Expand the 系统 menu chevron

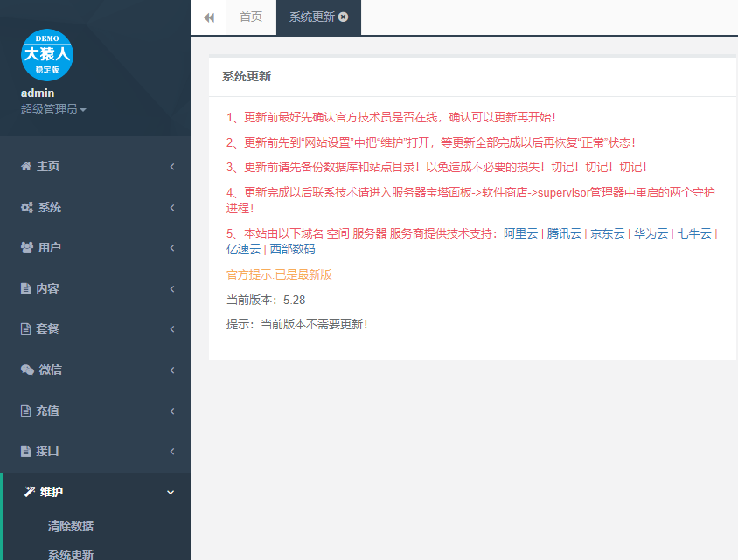pyautogui.click(x=172, y=207)
